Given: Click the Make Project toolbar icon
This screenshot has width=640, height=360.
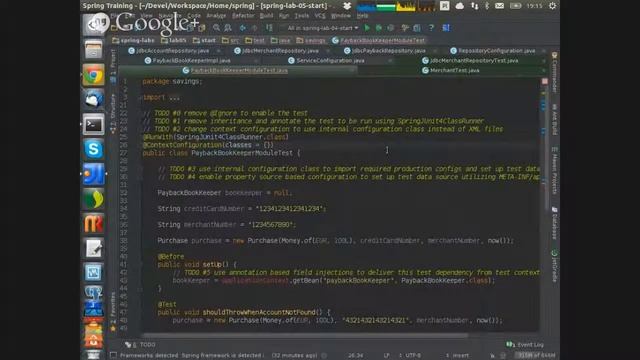Looking at the screenshot, I should click(x=269, y=28).
